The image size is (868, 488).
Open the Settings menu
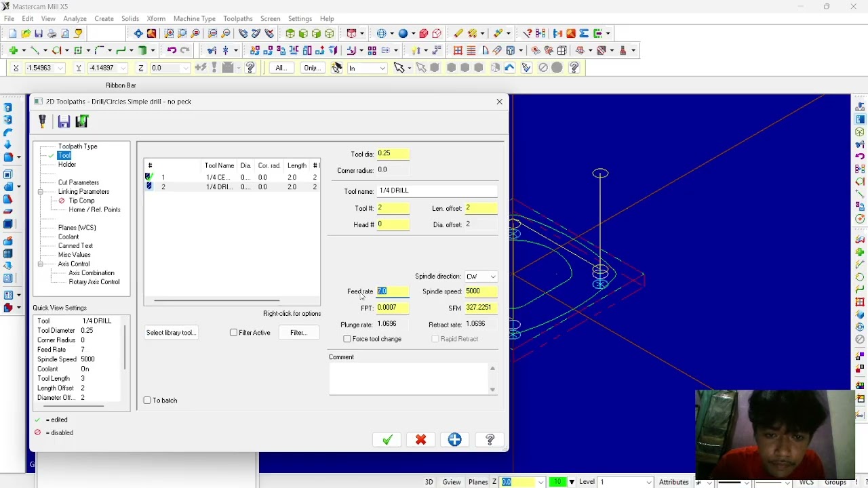300,18
